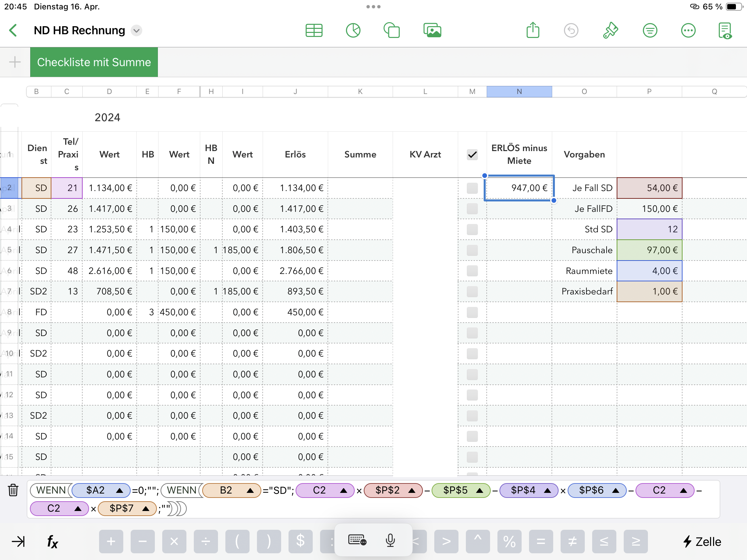Open the chart insertion icon
The height and width of the screenshot is (560, 747).
pos(353,30)
